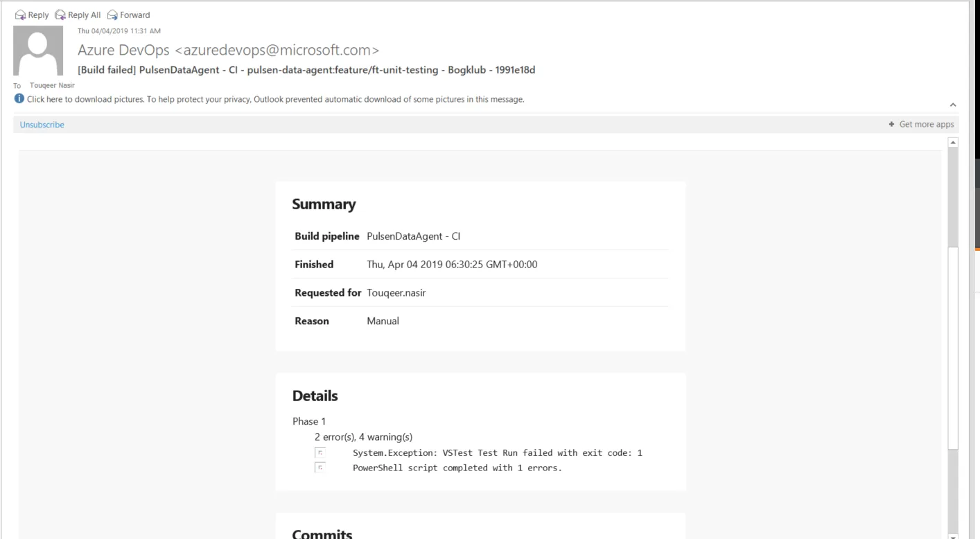The image size is (980, 539).
Task: Click the image placeholder beside PowerShell script error
Action: (320, 468)
